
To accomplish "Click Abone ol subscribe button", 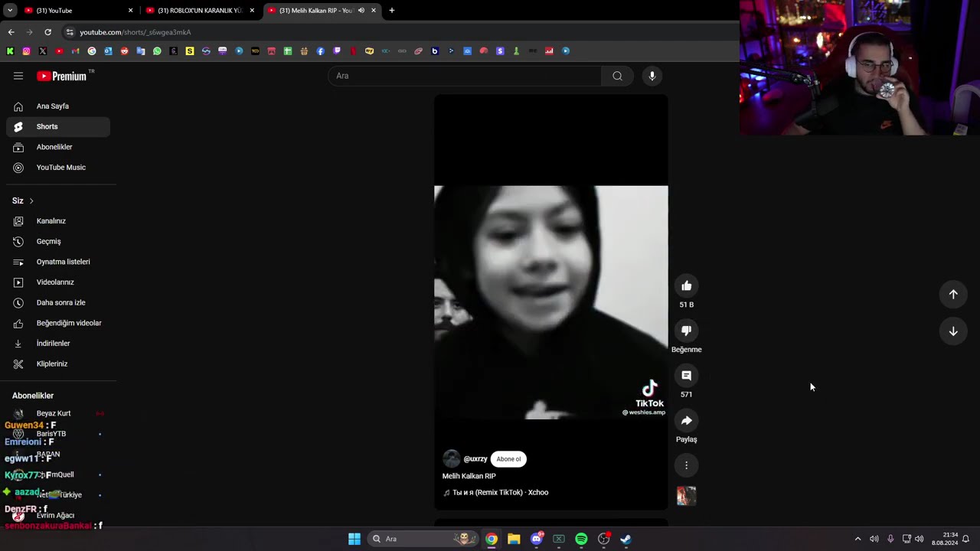I will (x=508, y=459).
